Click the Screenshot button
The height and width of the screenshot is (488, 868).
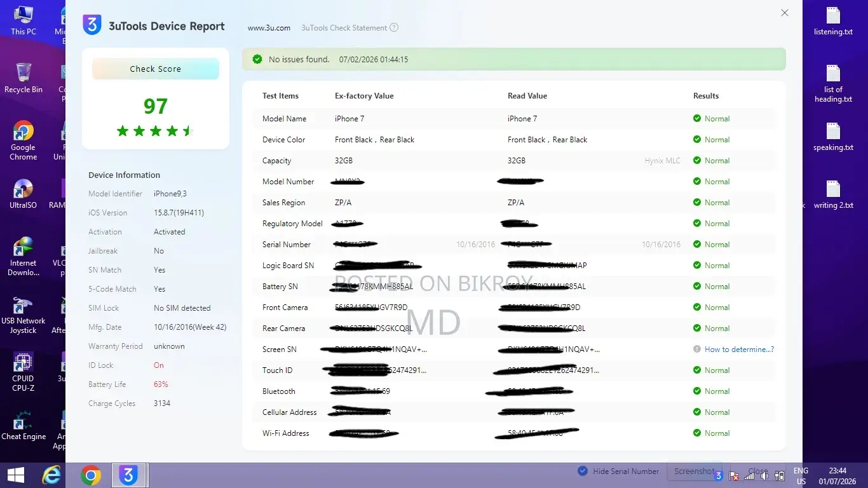[694, 471]
